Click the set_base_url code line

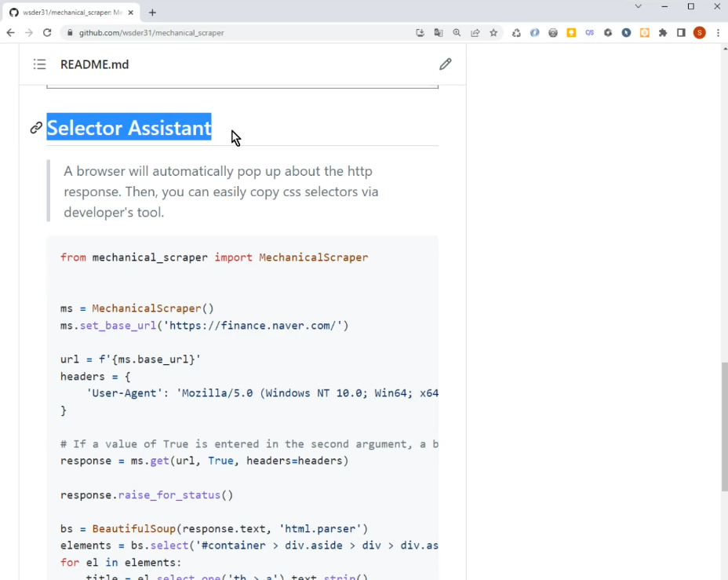pos(204,326)
